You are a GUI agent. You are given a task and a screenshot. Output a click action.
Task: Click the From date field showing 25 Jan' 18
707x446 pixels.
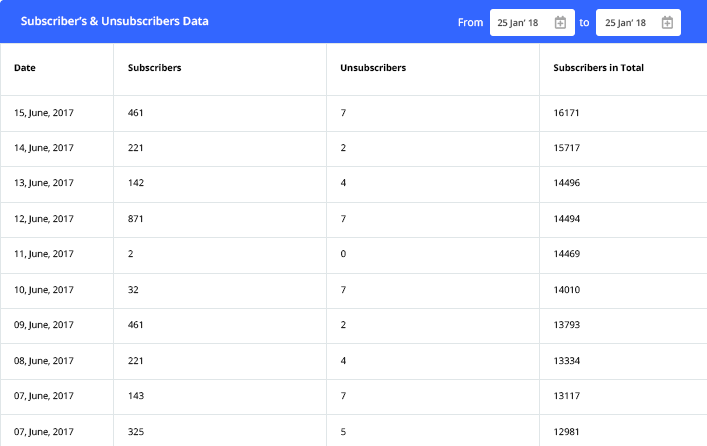tap(521, 22)
